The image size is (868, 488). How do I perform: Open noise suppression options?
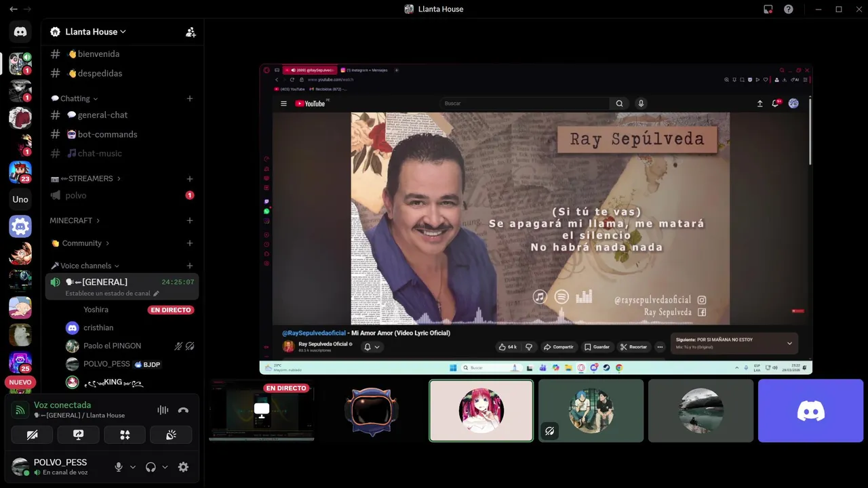pyautogui.click(x=163, y=410)
